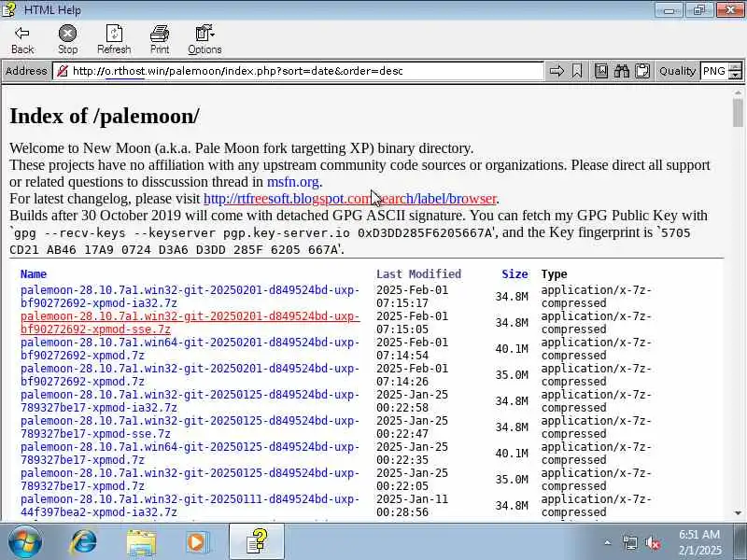Download win32-git-20250111 xpmod-ia32.7z file
The image size is (747, 560).
click(x=190, y=506)
